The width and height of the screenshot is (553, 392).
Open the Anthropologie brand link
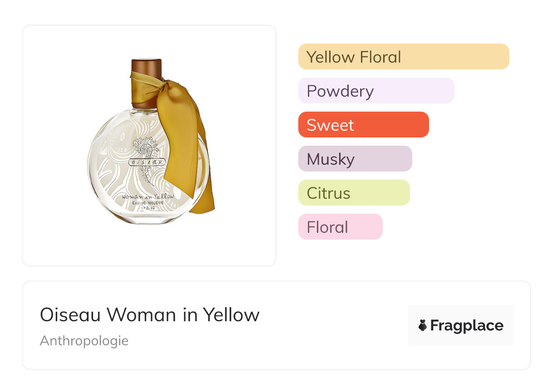point(84,340)
